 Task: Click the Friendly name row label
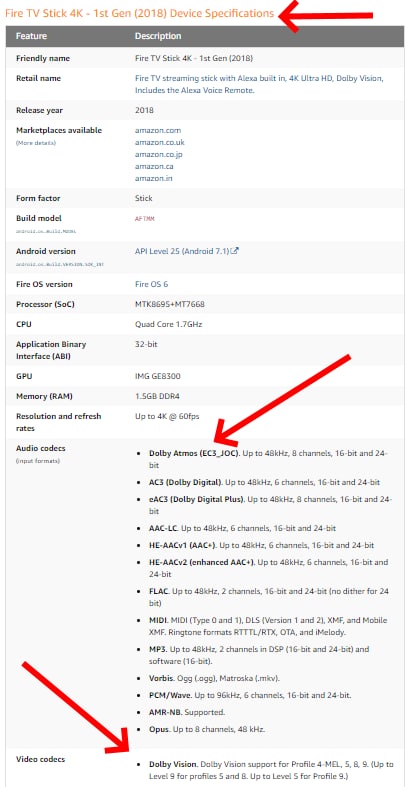tap(43, 58)
